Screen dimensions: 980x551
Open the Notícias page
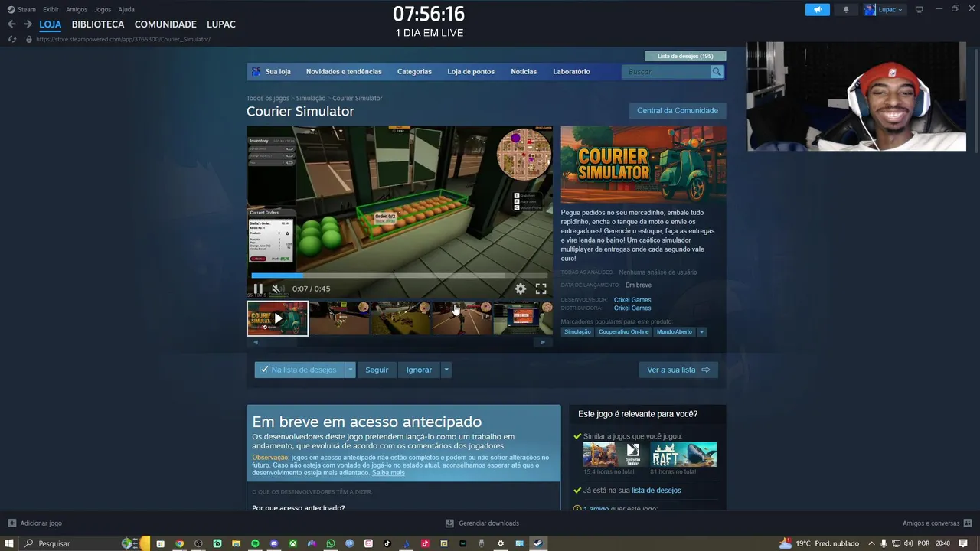click(524, 71)
